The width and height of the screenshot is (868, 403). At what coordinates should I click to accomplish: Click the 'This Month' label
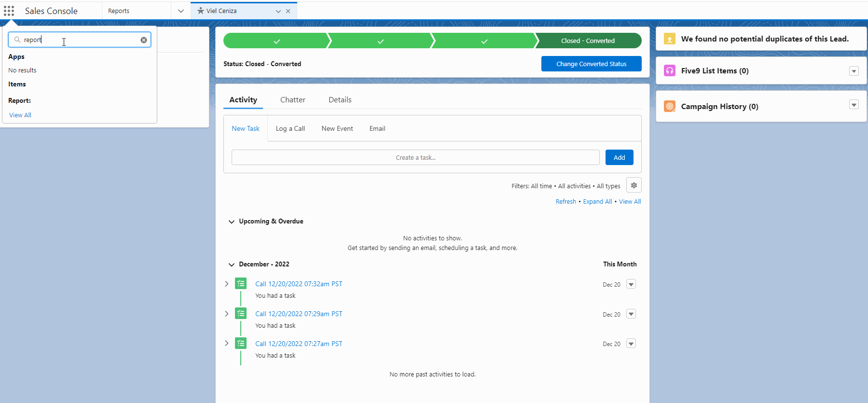point(620,264)
